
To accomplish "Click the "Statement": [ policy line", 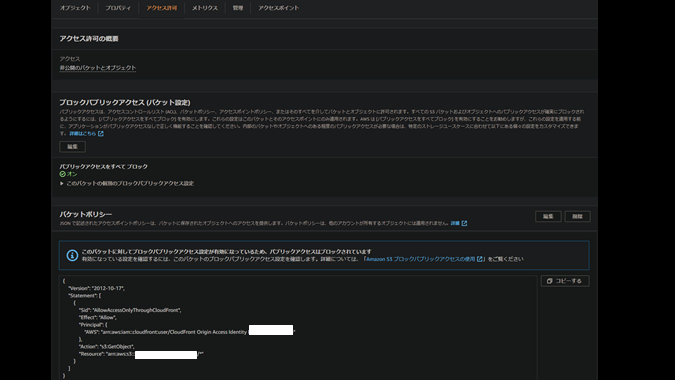I will [x=85, y=296].
